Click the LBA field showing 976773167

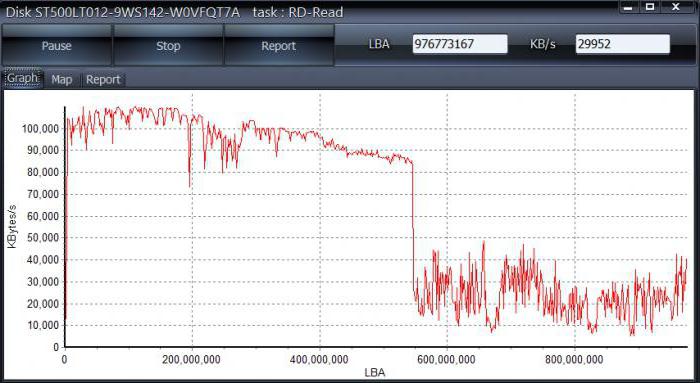[x=460, y=44]
